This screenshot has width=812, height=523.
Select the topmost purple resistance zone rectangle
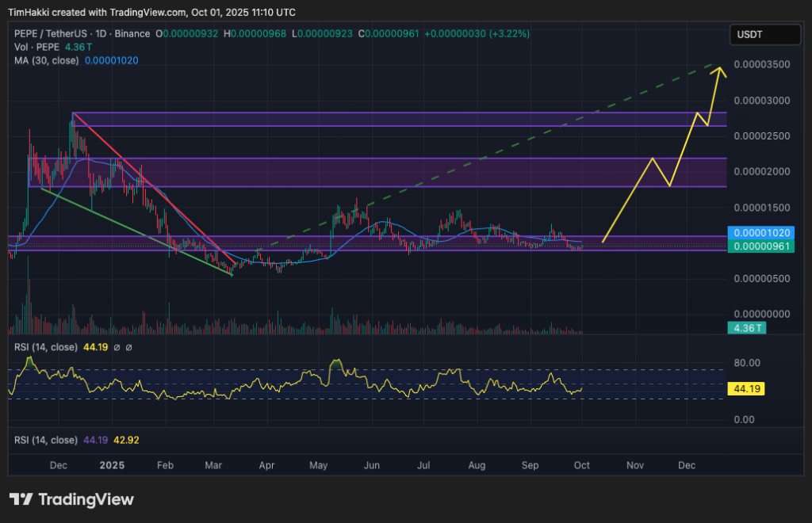click(x=396, y=119)
